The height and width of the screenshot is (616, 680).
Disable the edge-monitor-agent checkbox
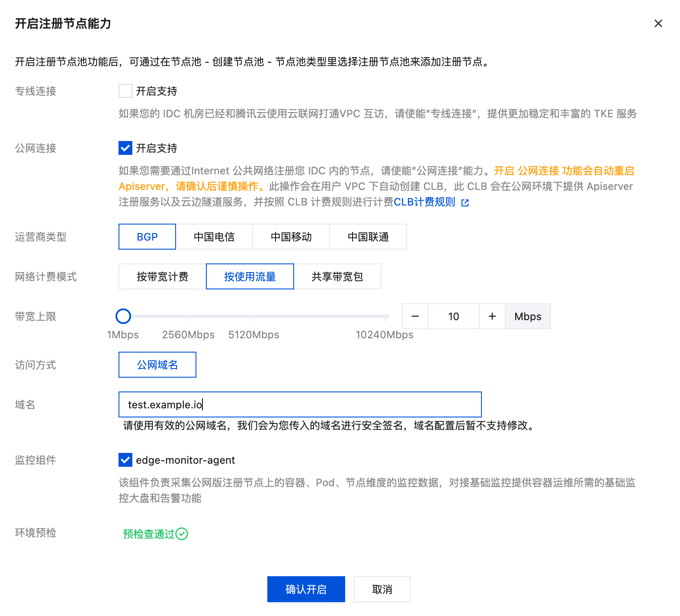pos(125,460)
